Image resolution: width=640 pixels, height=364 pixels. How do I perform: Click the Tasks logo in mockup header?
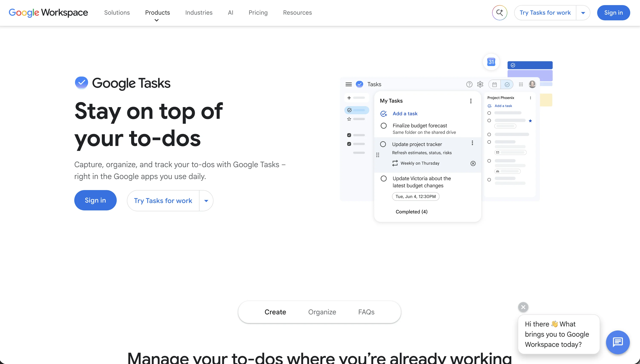[x=359, y=84]
